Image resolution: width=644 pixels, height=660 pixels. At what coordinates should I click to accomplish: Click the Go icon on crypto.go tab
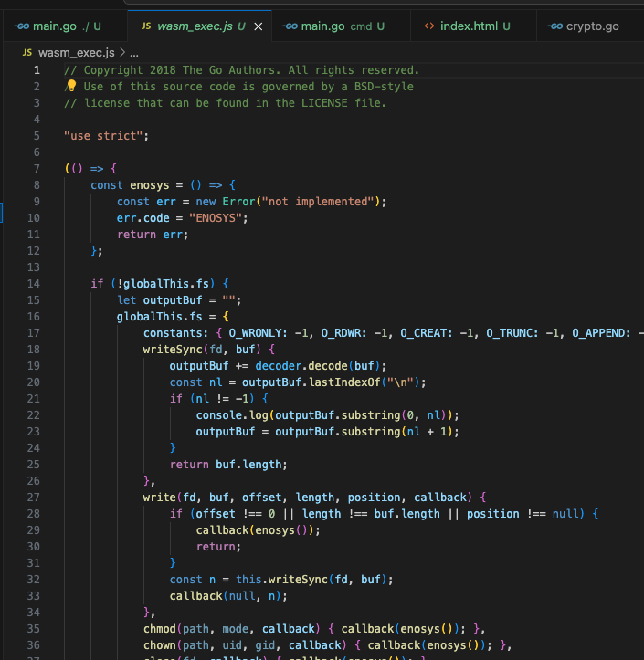554,26
